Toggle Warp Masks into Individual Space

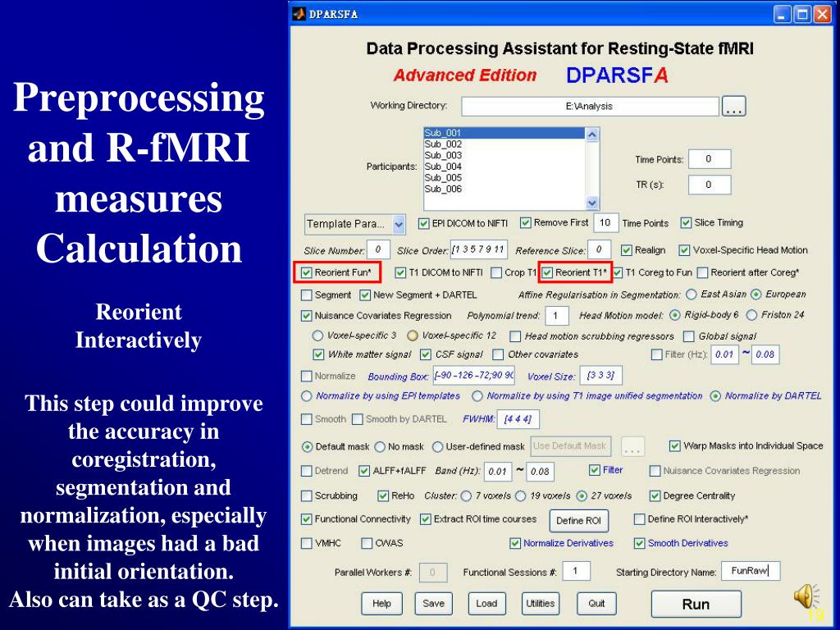(675, 445)
